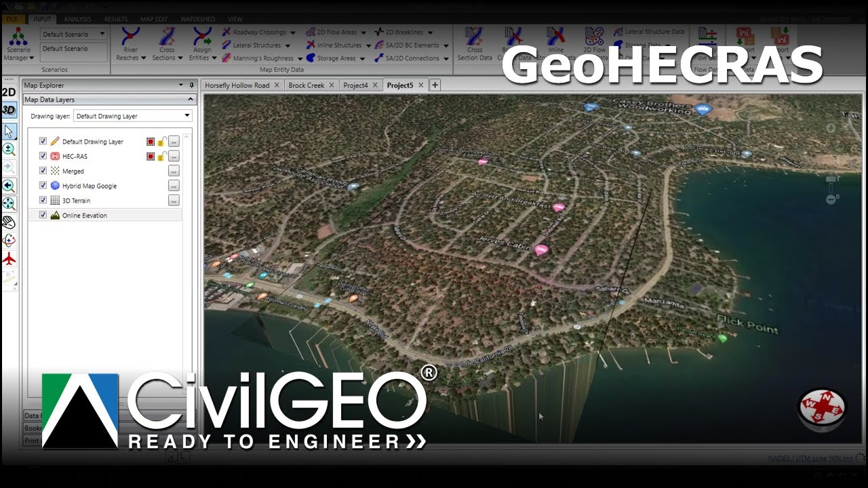Screen dimensions: 868x488
Task: Select the 3D orbit rotate tool
Action: (9, 240)
